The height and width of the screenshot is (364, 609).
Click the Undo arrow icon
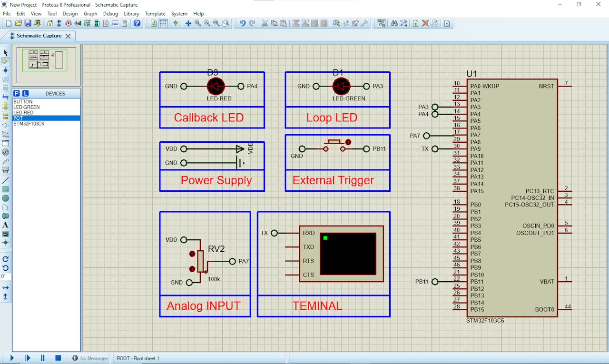click(x=242, y=23)
